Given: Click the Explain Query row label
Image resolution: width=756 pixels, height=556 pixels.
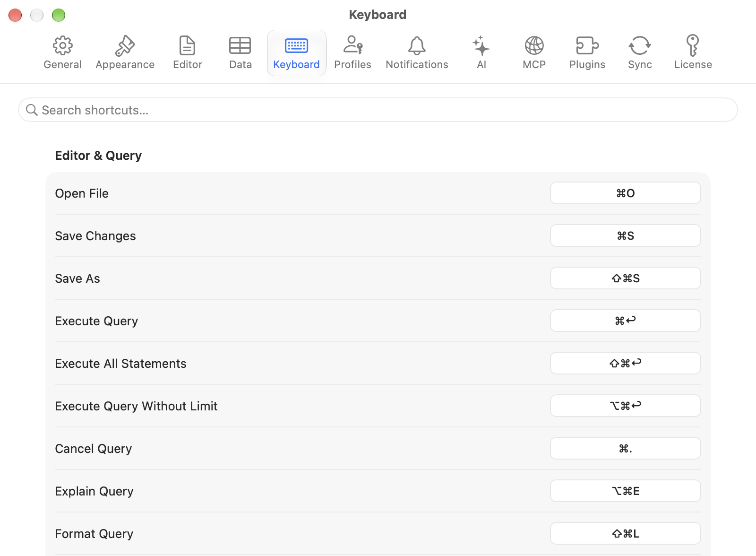Looking at the screenshot, I should click(x=94, y=491).
